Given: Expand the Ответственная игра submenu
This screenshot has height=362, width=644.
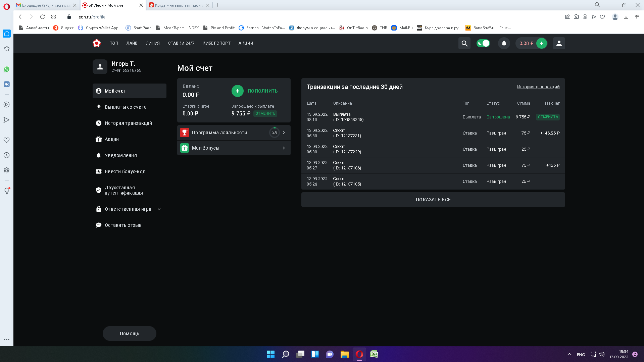Looking at the screenshot, I should [x=159, y=209].
